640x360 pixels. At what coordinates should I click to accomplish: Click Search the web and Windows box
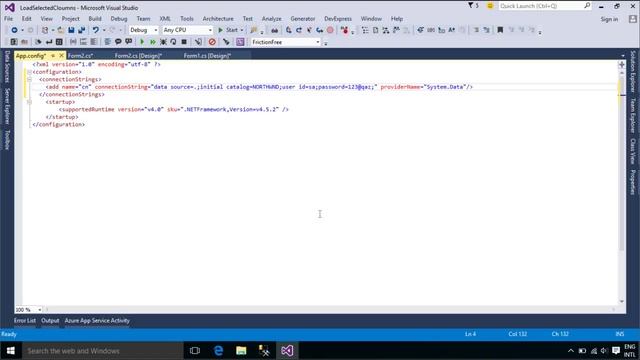[x=102, y=351]
